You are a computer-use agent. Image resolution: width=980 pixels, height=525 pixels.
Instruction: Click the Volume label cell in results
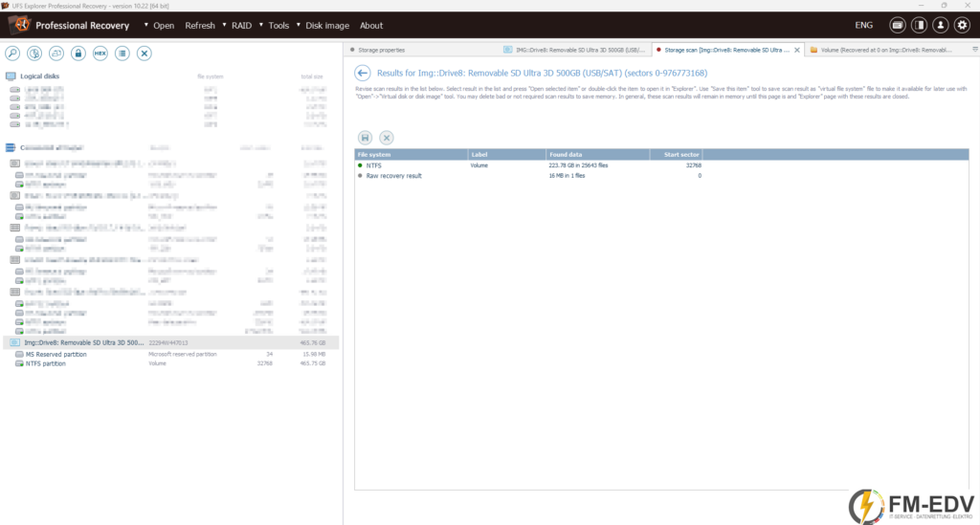click(x=479, y=165)
